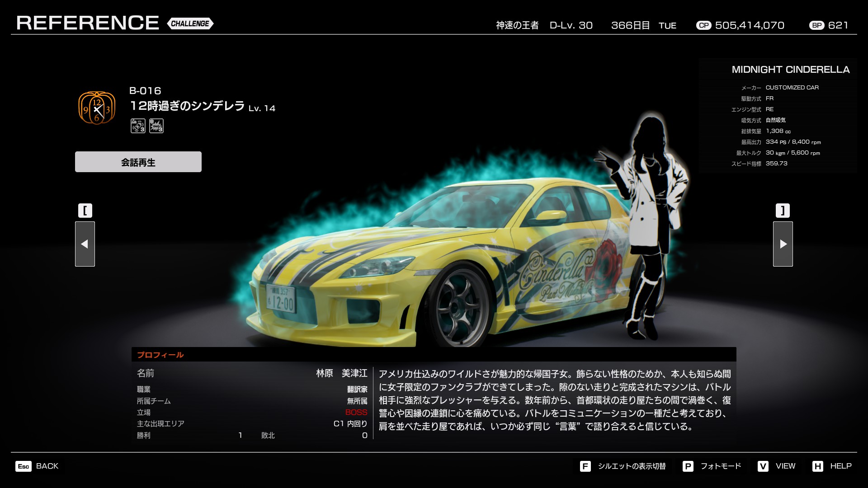Click the プロフィール section header
This screenshot has width=868, height=488.
point(160,355)
